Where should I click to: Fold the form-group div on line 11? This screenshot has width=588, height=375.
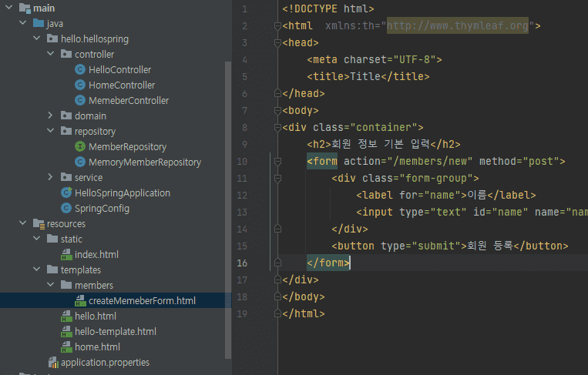(277, 179)
